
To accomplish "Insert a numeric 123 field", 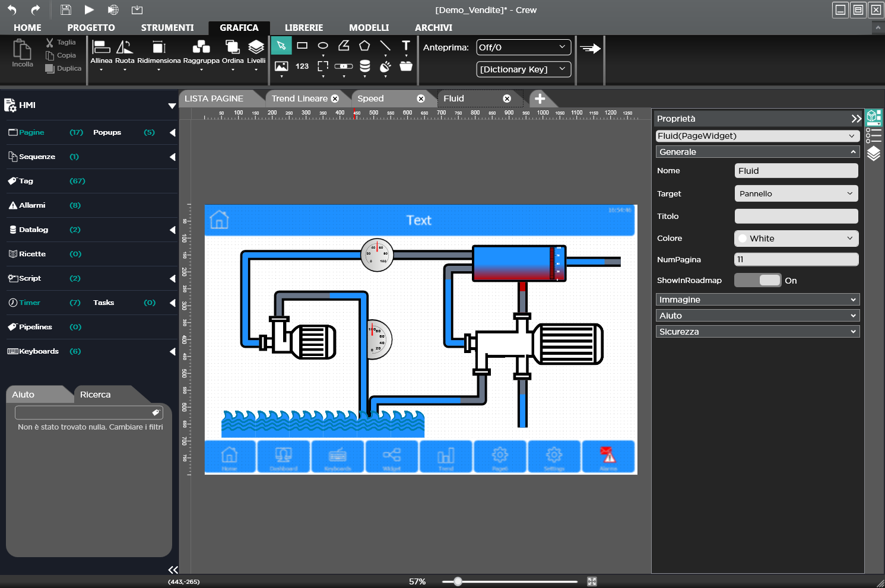I will [x=302, y=66].
